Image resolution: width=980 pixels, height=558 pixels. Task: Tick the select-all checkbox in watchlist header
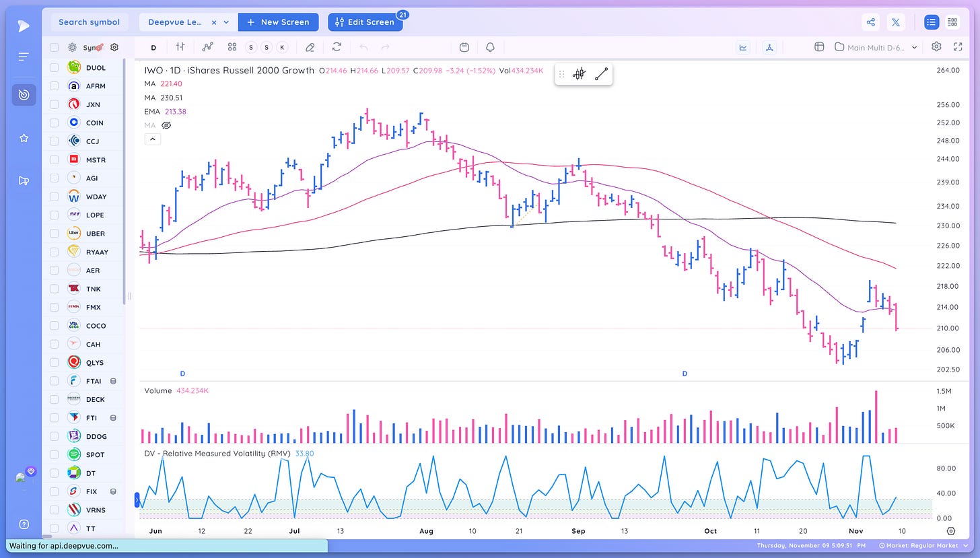tap(54, 48)
